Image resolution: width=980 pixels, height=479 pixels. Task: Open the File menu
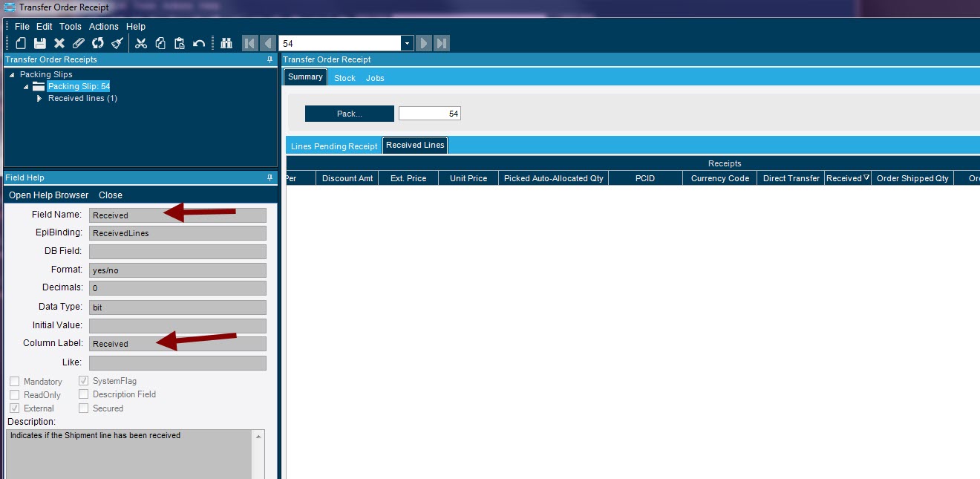click(22, 27)
